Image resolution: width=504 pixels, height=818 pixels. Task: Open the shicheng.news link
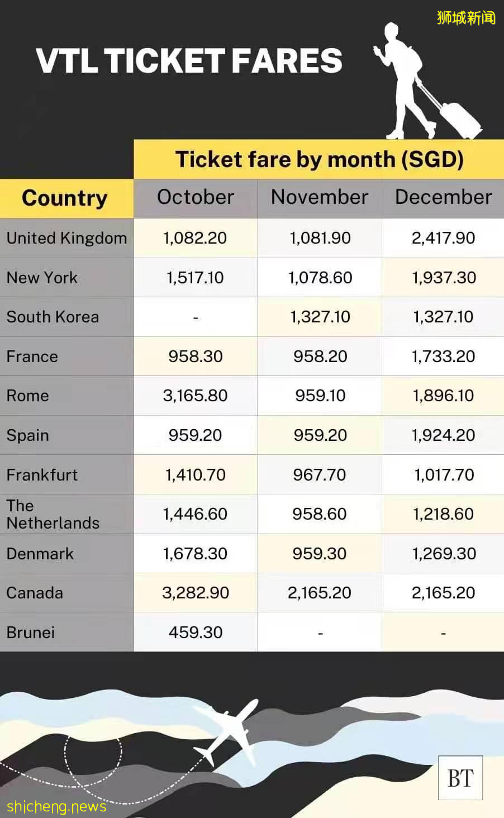coord(56,806)
